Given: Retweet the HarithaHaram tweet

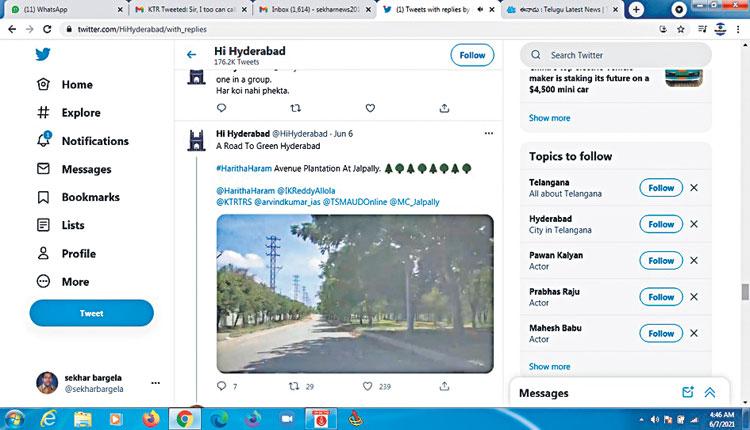Looking at the screenshot, I should click(x=296, y=386).
